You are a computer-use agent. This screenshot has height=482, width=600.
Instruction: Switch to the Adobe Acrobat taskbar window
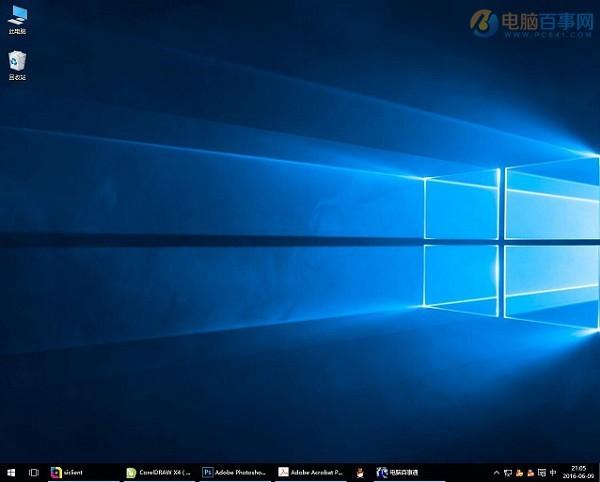click(x=310, y=472)
